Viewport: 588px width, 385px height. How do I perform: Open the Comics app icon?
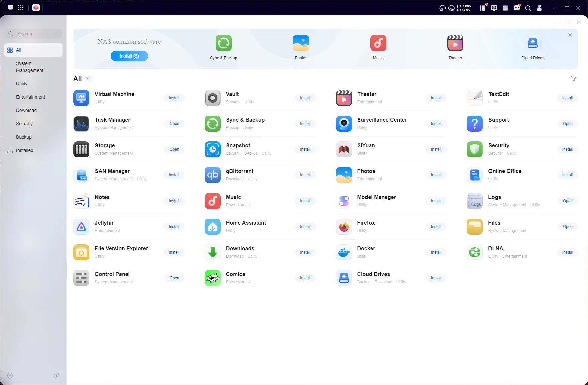point(213,278)
